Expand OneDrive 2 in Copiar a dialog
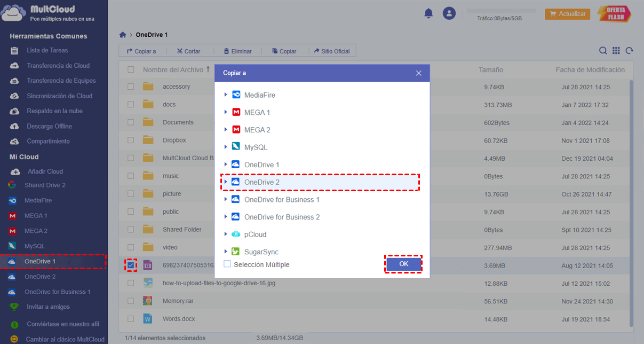 click(226, 182)
